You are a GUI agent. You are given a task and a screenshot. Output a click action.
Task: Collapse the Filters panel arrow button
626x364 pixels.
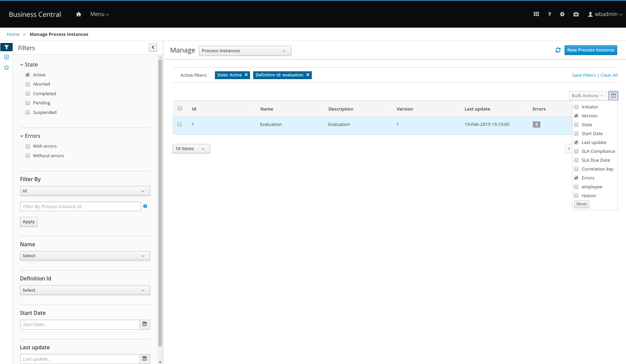[153, 47]
